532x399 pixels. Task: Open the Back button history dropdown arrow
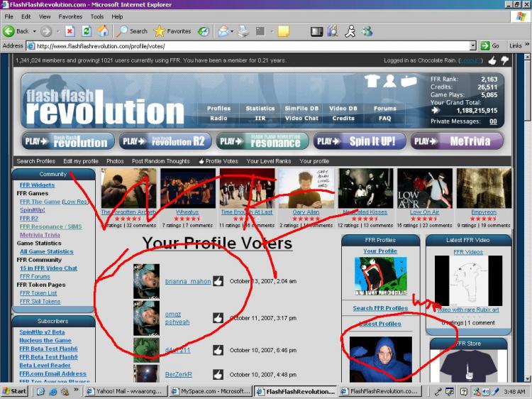34,31
